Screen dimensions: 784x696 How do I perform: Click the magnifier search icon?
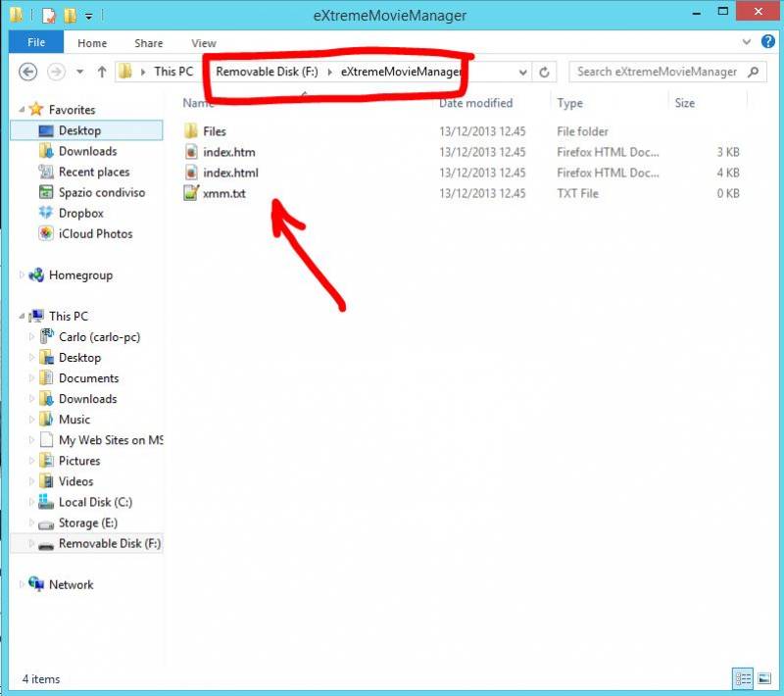pyautogui.click(x=754, y=72)
